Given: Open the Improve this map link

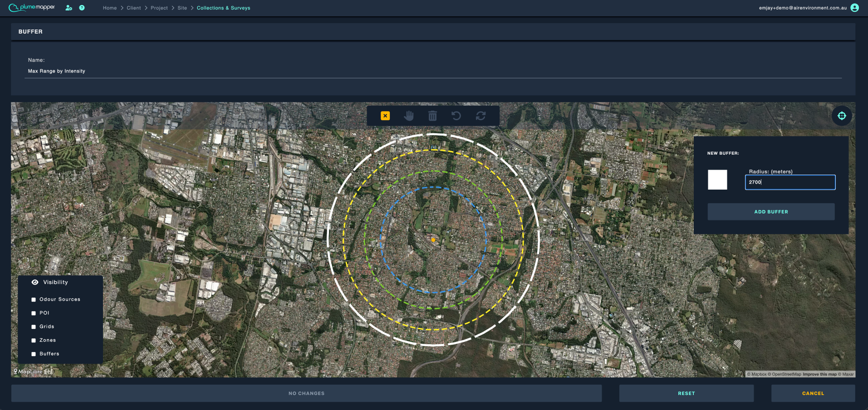Looking at the screenshot, I should coord(819,374).
